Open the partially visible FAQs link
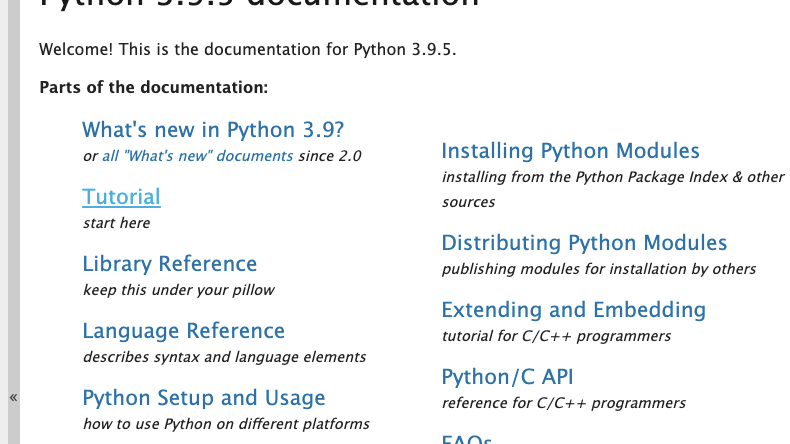This screenshot has width=790, height=444. 466,438
